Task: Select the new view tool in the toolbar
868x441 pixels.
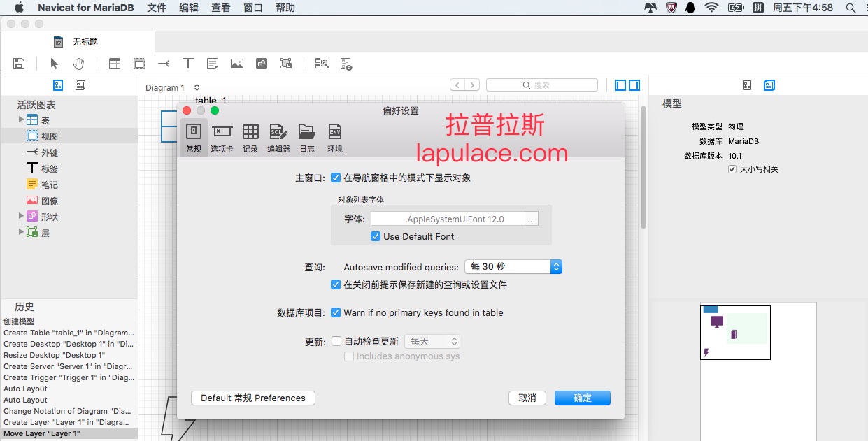Action: (x=139, y=64)
